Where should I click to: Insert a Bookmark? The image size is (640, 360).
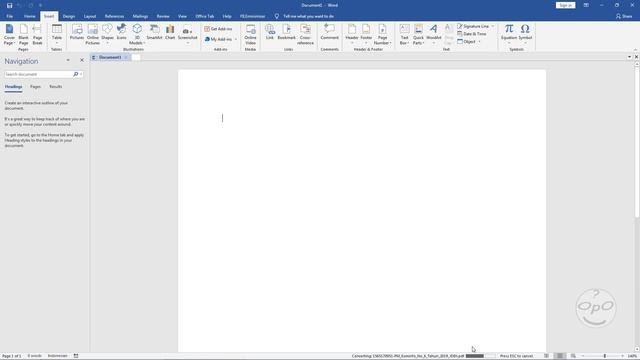point(287,32)
